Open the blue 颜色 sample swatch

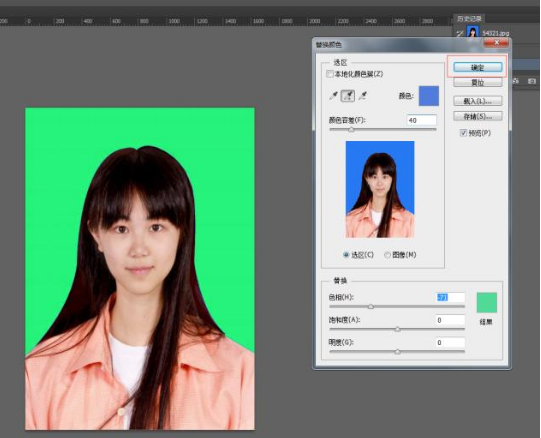[429, 96]
